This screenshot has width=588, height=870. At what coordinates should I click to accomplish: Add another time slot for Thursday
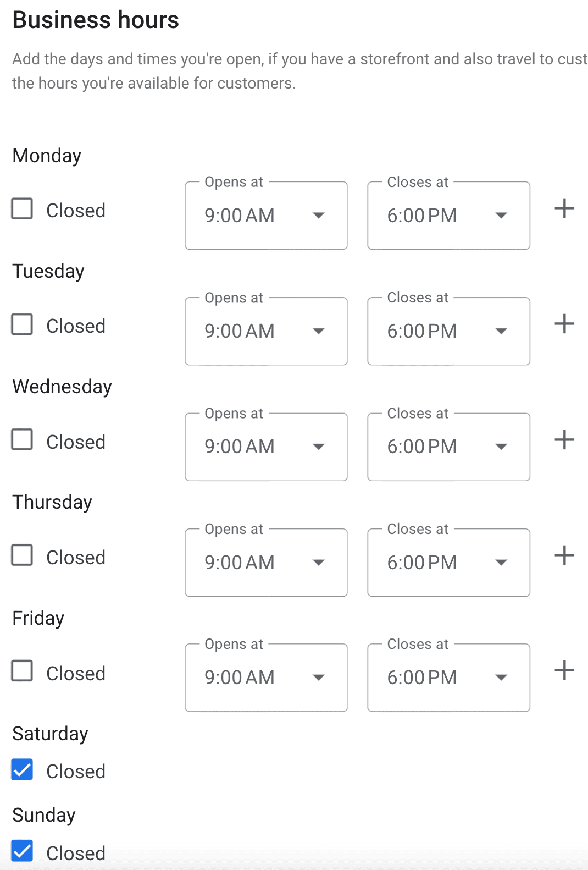[564, 555]
